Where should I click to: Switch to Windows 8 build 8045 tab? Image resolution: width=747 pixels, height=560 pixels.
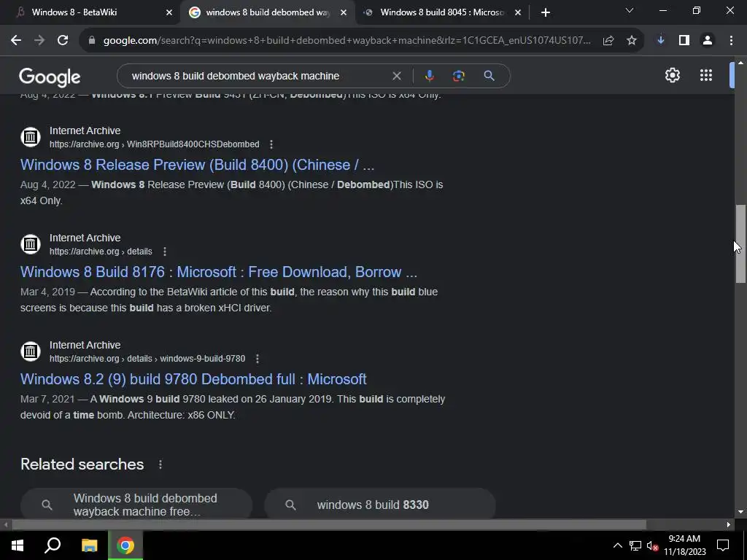click(x=441, y=12)
